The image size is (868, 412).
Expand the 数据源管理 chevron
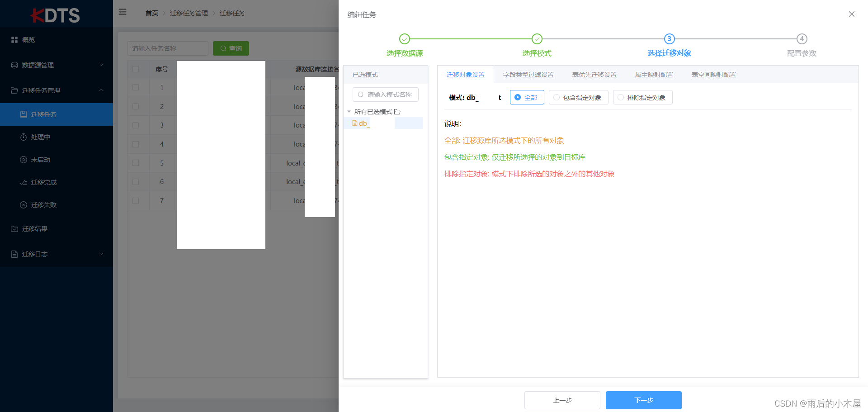[101, 65]
